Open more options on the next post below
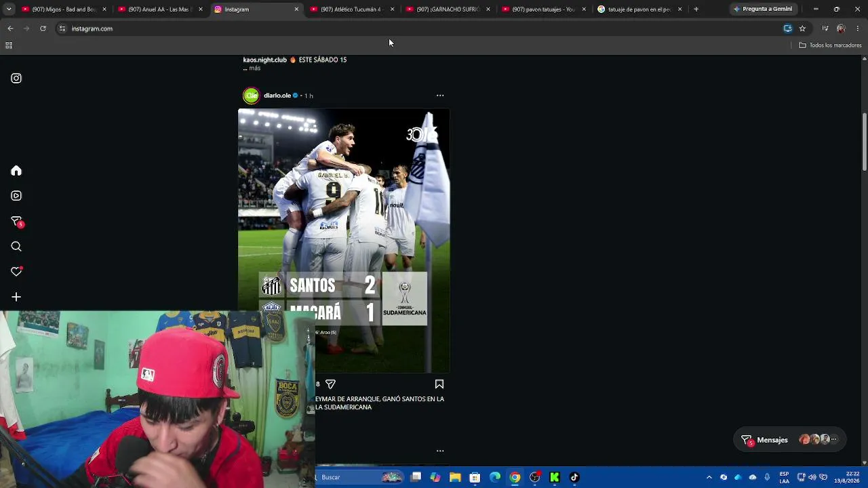The height and width of the screenshot is (488, 868). 440,451
